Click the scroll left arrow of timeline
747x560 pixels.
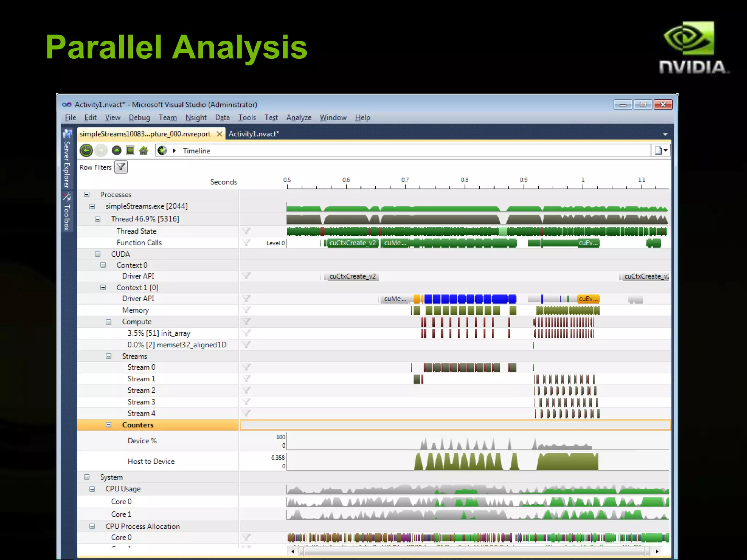(293, 551)
